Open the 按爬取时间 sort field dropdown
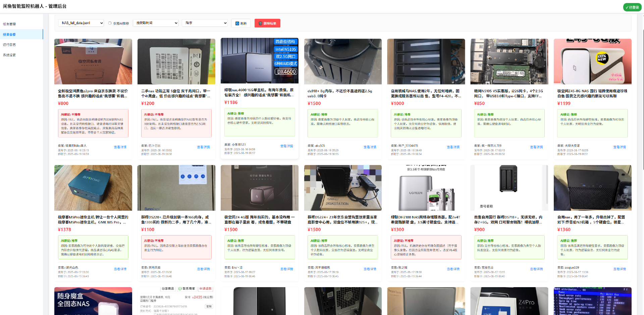 [156, 23]
